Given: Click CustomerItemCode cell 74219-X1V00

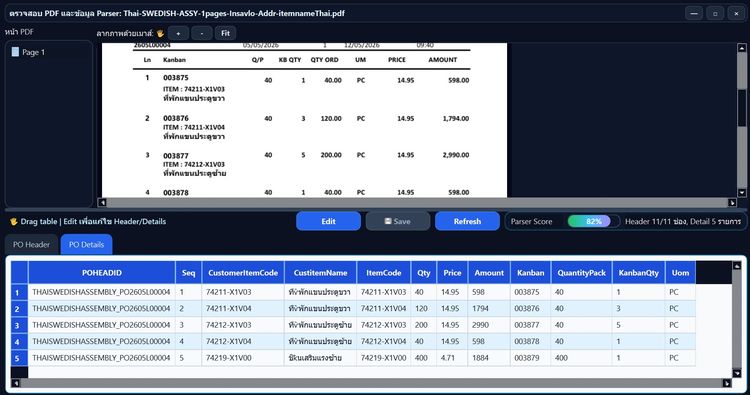Looking at the screenshot, I should [243, 358].
